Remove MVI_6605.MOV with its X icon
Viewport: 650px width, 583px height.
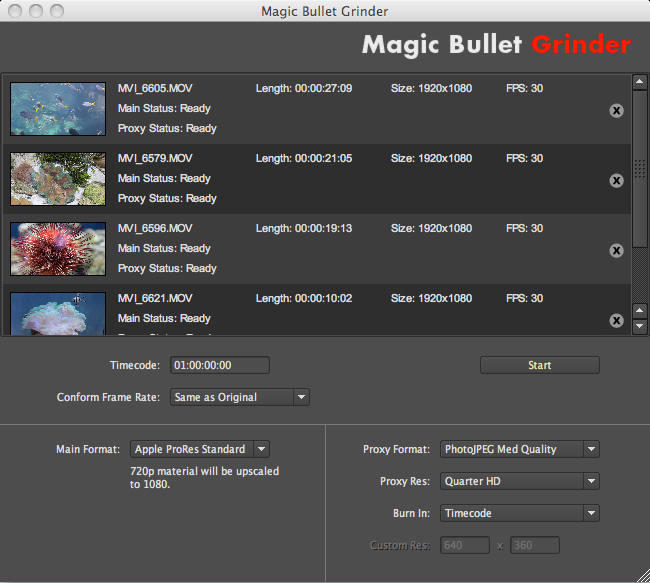tap(616, 111)
